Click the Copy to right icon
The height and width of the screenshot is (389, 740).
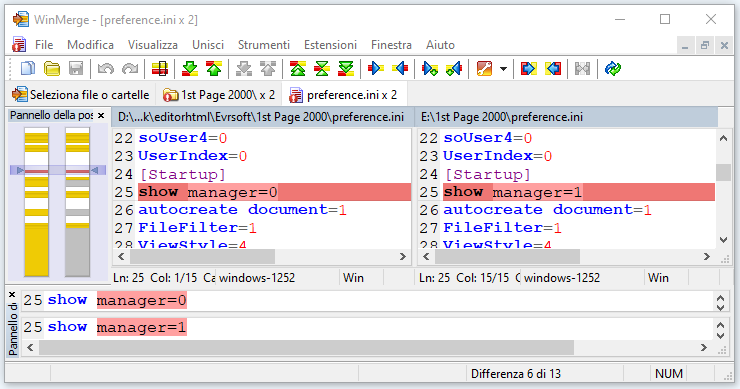376,69
